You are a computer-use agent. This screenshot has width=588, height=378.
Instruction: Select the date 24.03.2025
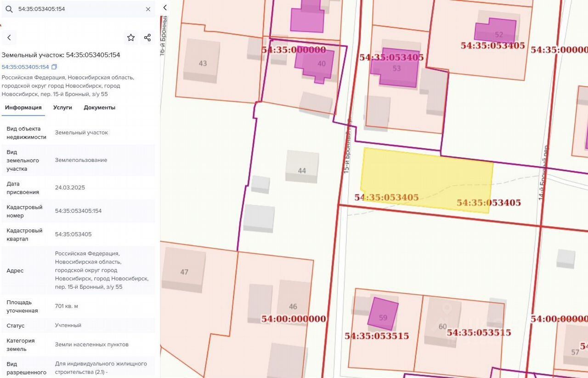[70, 188]
